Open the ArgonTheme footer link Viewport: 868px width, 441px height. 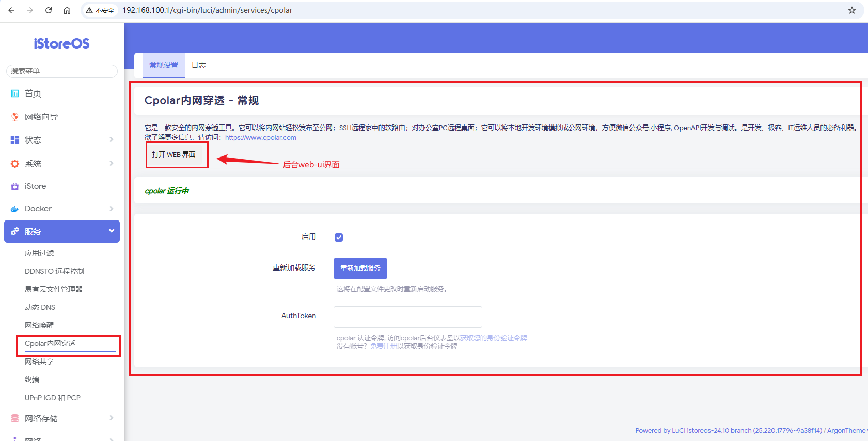[846, 431]
